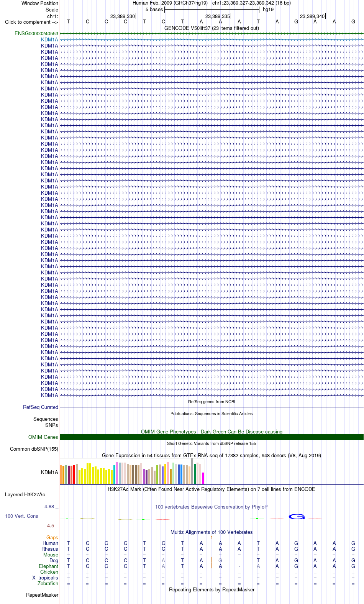Click the 23,389,330 position marker

(123, 16)
